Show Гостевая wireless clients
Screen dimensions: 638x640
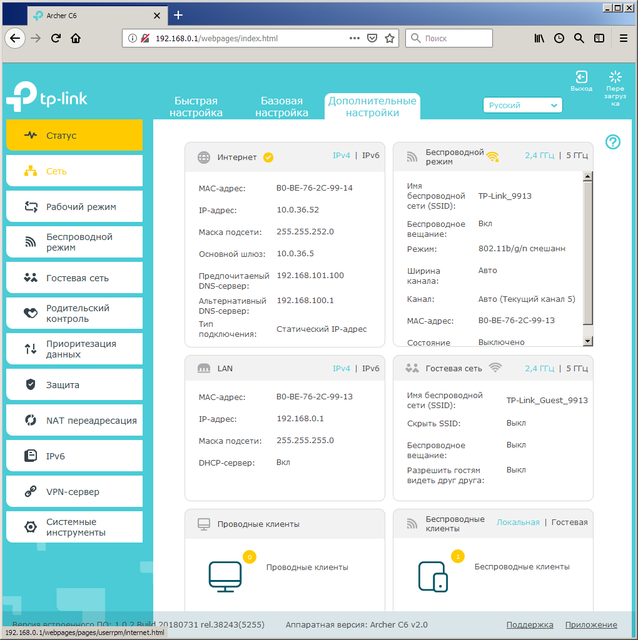(570, 522)
